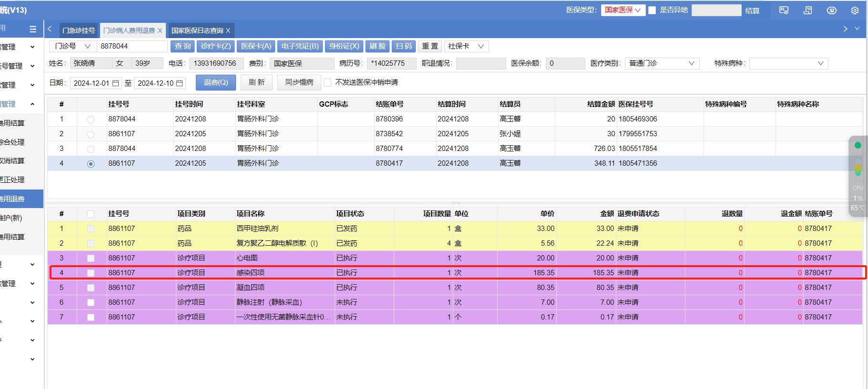Image resolution: width=868 pixels, height=389 pixels.
Task: Click the SI oval logo icon
Action: pos(831,10)
